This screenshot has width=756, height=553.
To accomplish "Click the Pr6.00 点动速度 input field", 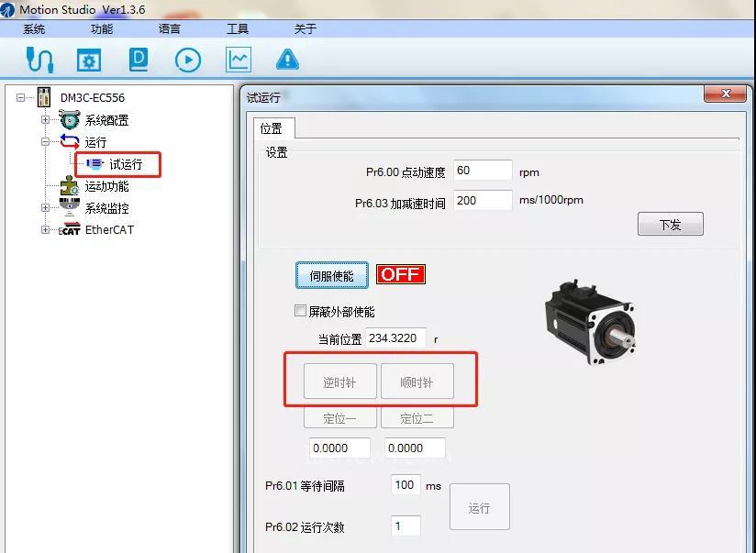I will click(483, 171).
